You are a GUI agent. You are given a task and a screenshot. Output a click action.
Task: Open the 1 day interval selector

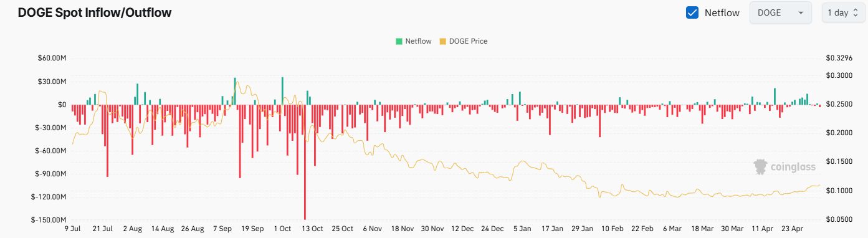pos(843,12)
